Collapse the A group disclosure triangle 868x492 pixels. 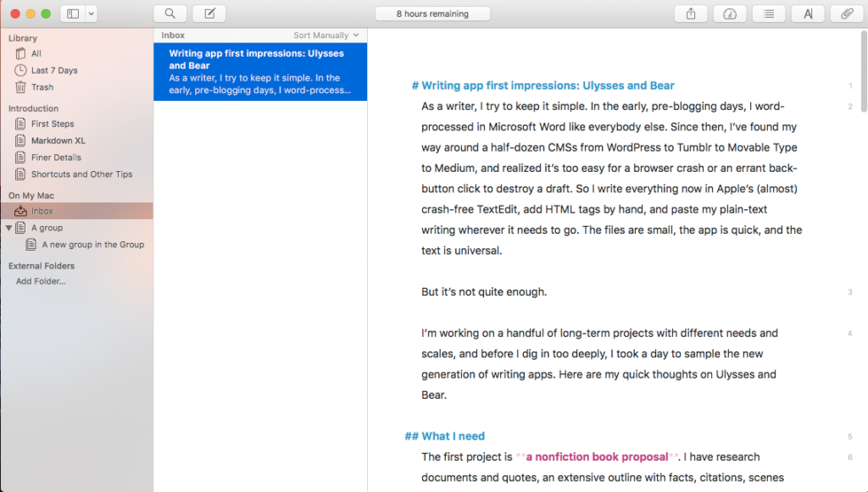click(8, 228)
